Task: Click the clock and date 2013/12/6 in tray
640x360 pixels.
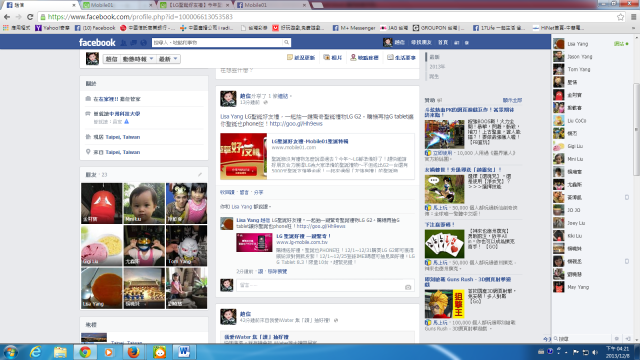Action: [617, 352]
